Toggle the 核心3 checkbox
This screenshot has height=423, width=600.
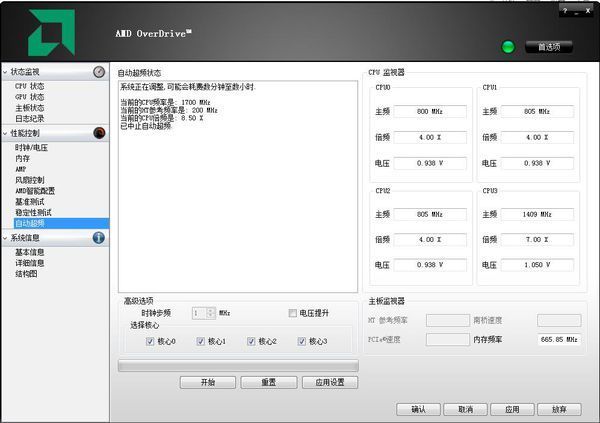pyautogui.click(x=302, y=341)
